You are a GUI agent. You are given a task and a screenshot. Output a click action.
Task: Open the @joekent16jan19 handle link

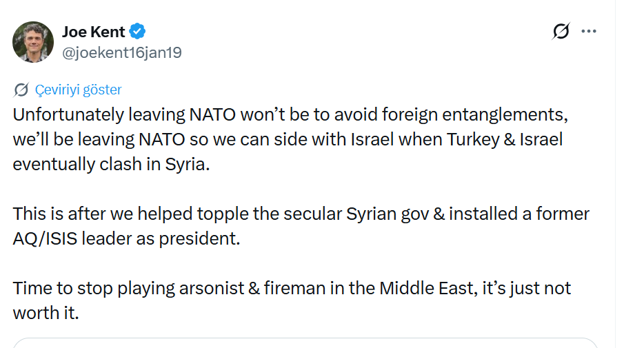[x=121, y=52]
